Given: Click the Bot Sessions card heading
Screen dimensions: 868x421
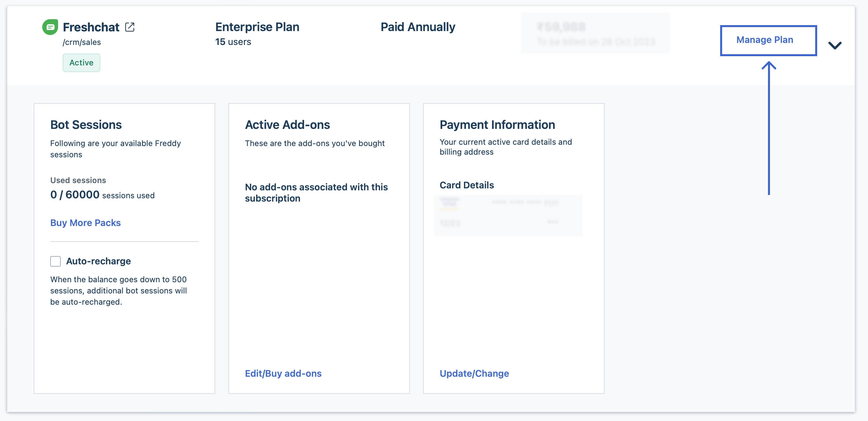Looking at the screenshot, I should pos(86,125).
